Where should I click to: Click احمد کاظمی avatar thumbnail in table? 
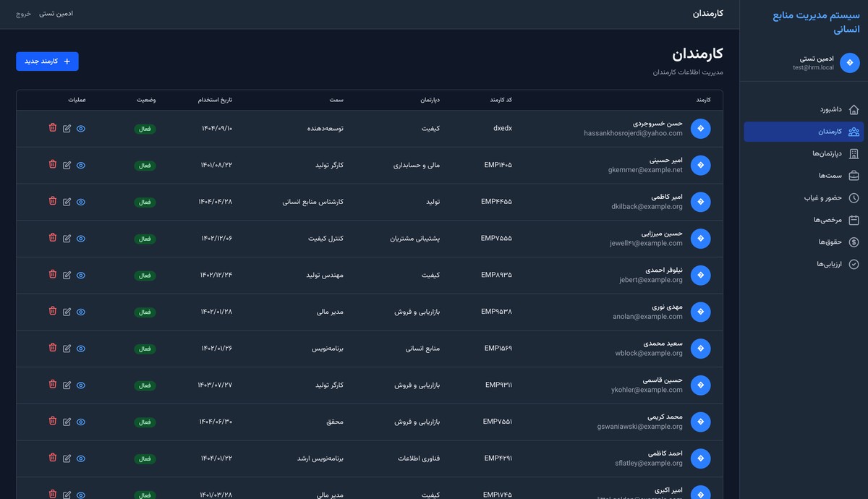700,458
